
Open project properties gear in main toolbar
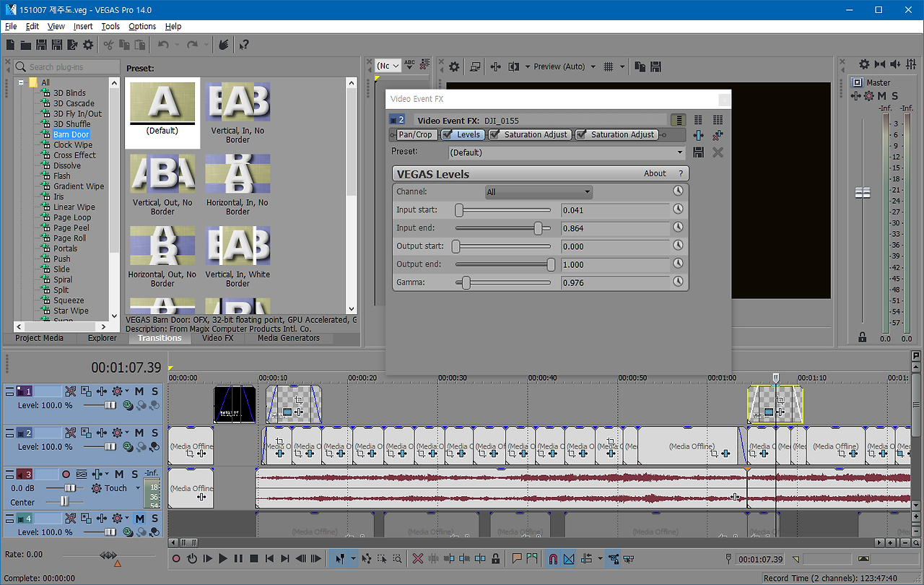pyautogui.click(x=88, y=45)
